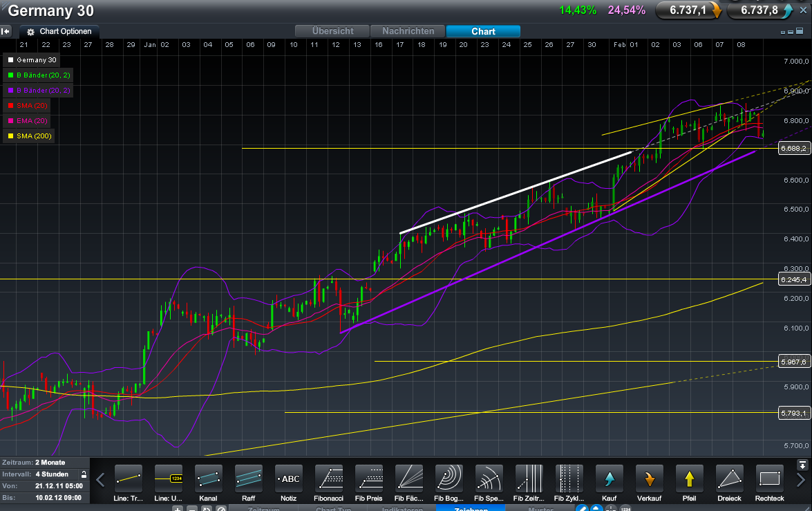The height and width of the screenshot is (511, 812).
Task: Collapse the side panel with the arrow-bar icon
Action: click(x=5, y=31)
